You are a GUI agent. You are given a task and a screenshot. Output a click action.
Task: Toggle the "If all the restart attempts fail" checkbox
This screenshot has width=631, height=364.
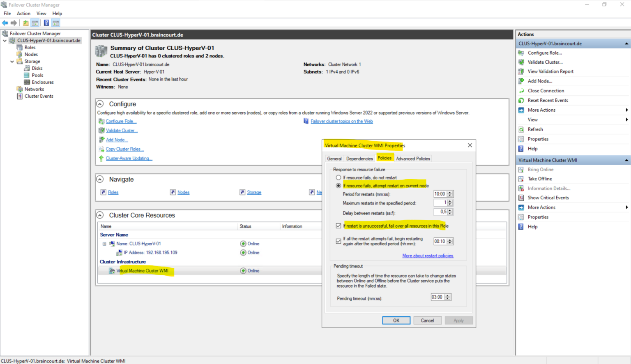point(339,241)
